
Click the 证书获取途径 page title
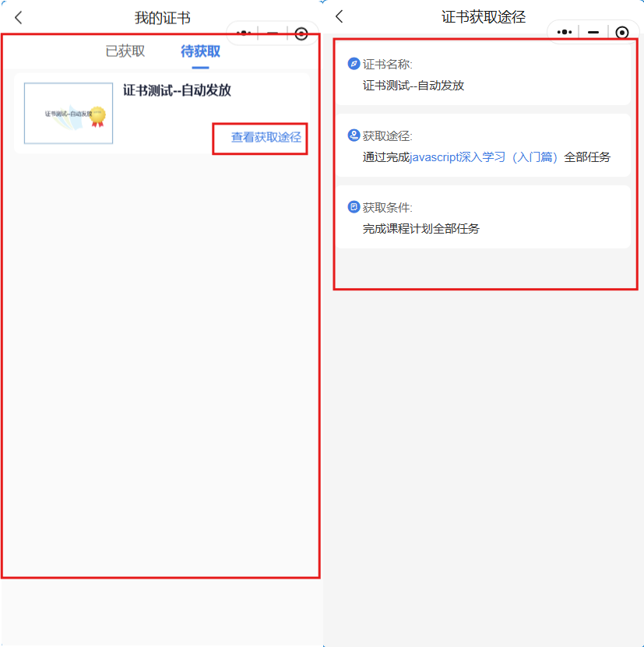pyautogui.click(x=483, y=17)
